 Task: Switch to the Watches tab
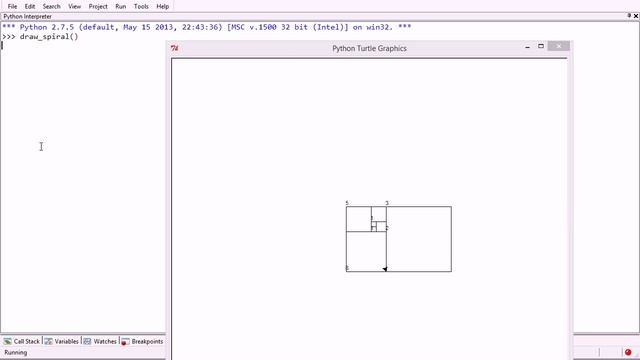100,341
